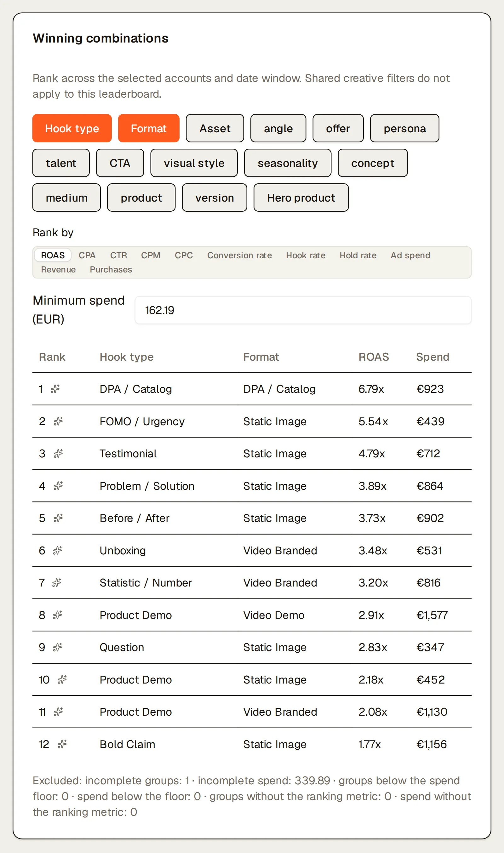Screen dimensions: 504x853
Task: Toggle the offer dimension chip
Action: [338, 128]
